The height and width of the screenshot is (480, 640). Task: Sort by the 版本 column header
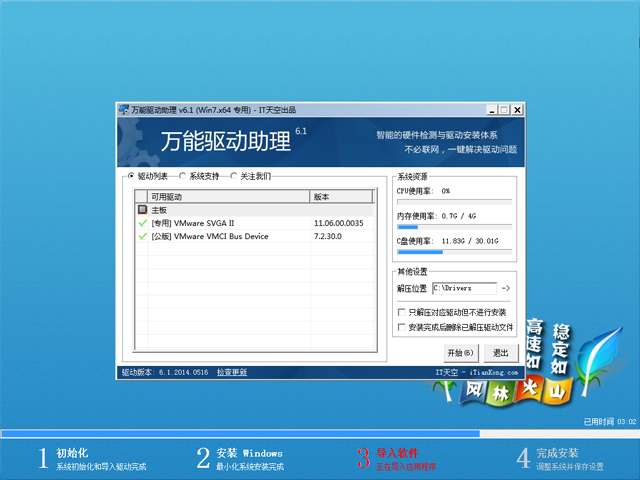(x=340, y=197)
